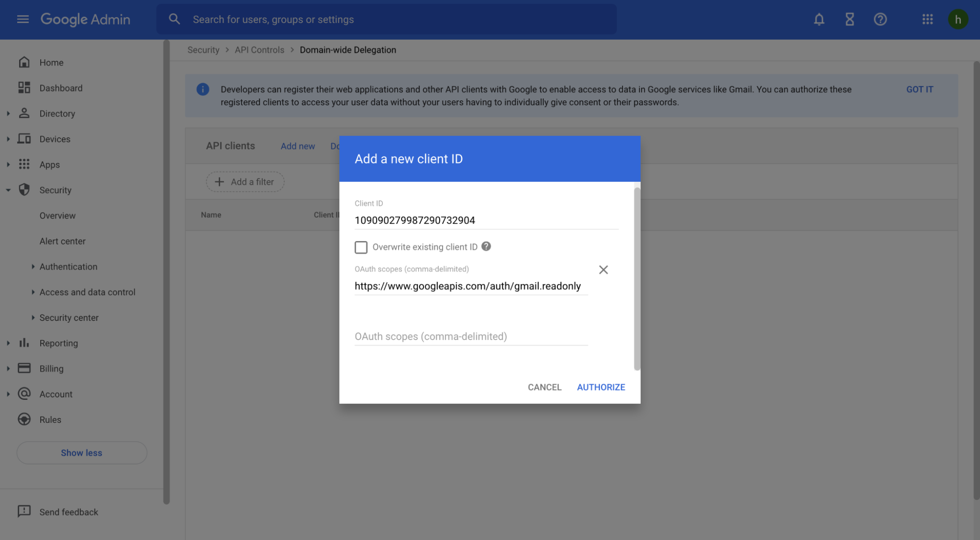
Task: Click the gmail.readonly OAuth scopes field
Action: tap(471, 286)
